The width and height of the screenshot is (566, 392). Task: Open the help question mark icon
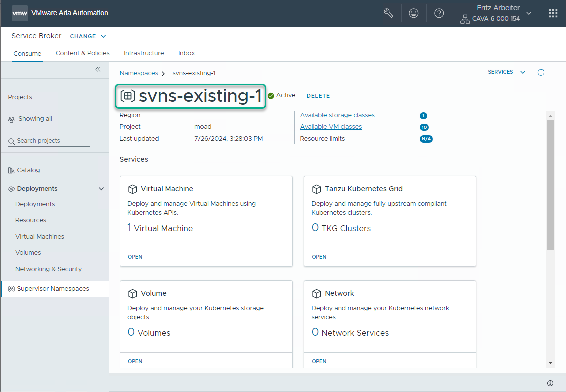click(x=439, y=13)
